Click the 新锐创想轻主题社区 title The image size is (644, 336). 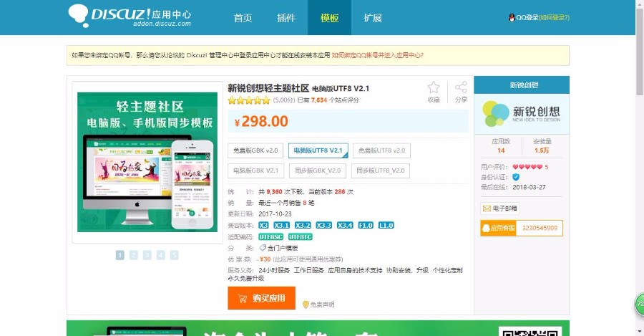[x=268, y=88]
